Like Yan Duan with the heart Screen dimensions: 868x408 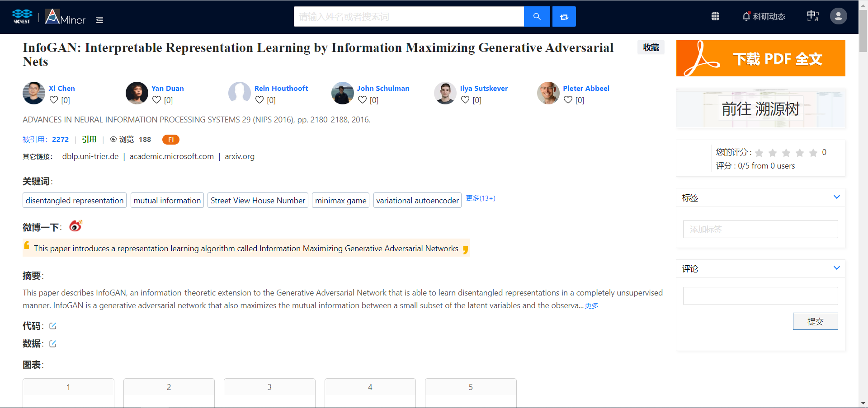(156, 99)
